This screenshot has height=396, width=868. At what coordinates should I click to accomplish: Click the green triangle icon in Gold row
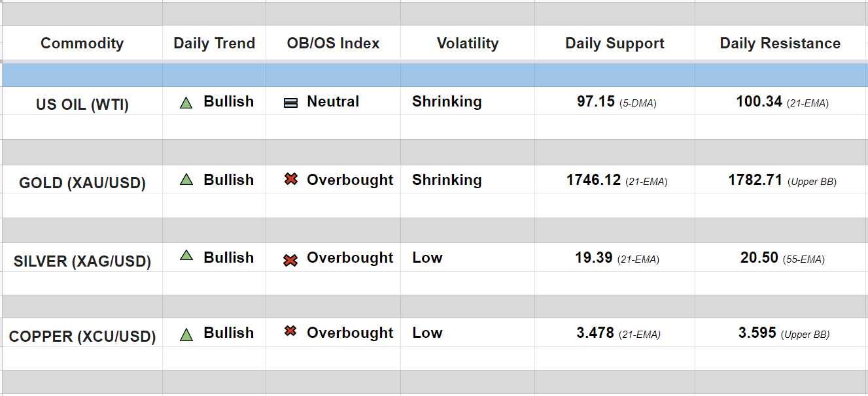pos(186,180)
